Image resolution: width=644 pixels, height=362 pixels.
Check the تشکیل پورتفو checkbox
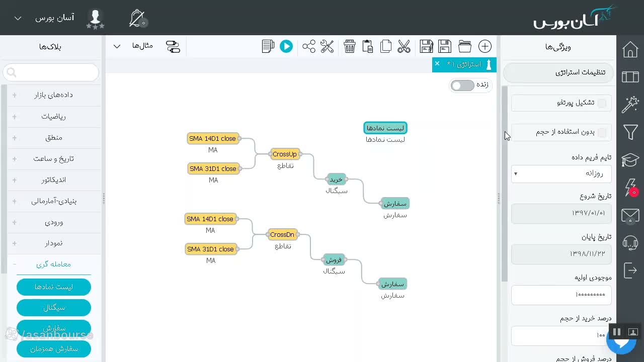tap(602, 103)
